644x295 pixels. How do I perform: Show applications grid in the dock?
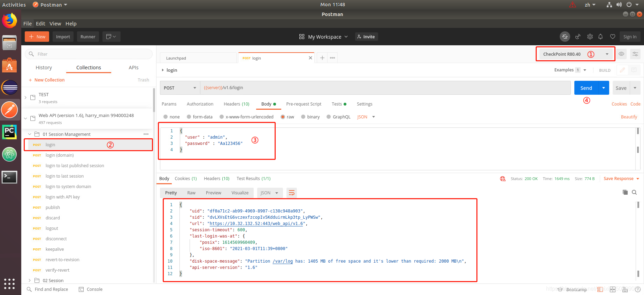click(9, 284)
